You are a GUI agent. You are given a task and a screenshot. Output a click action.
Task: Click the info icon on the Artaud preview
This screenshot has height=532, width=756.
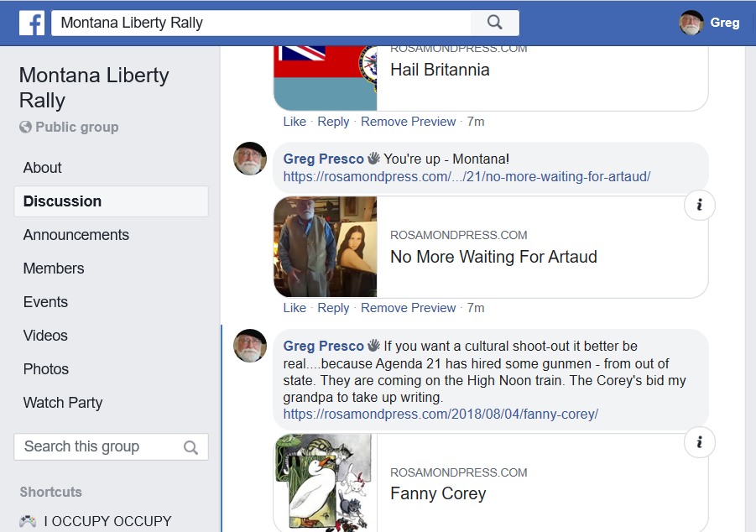pos(699,205)
